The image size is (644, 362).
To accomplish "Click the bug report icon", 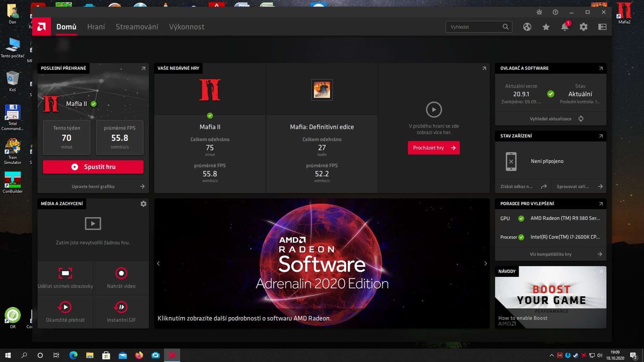I will click(539, 12).
